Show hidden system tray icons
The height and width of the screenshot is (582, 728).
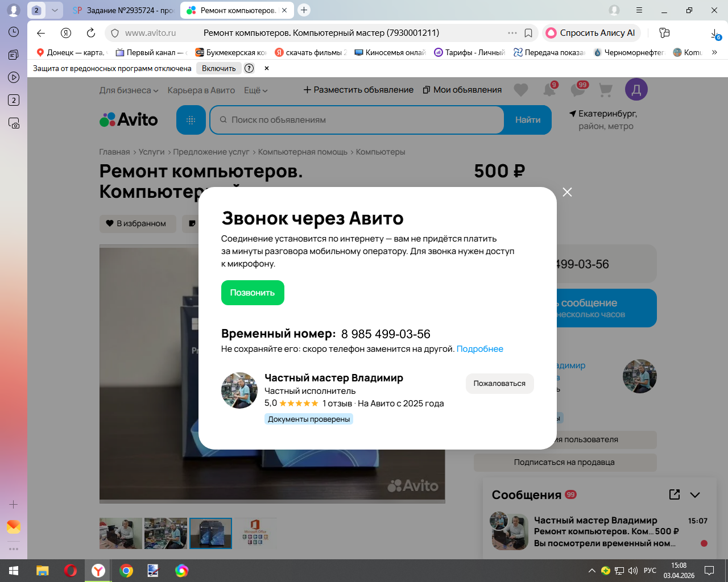tap(592, 571)
